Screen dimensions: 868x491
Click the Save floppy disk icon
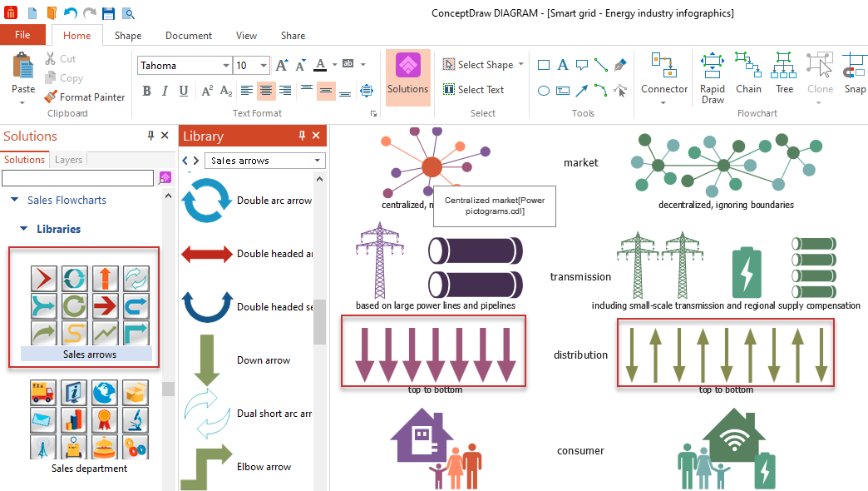coord(108,13)
